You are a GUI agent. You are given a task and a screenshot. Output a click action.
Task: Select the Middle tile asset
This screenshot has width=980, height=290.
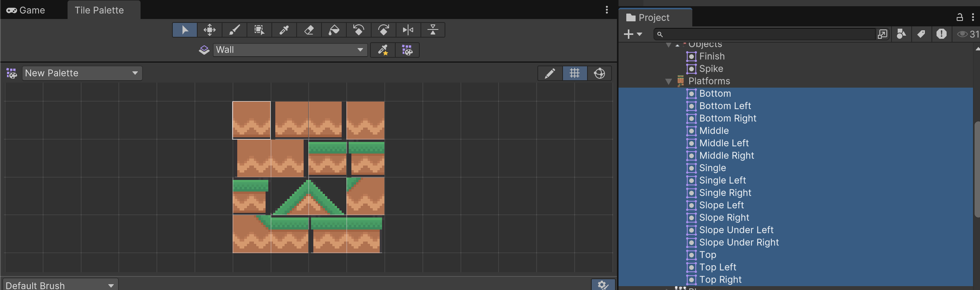click(714, 131)
